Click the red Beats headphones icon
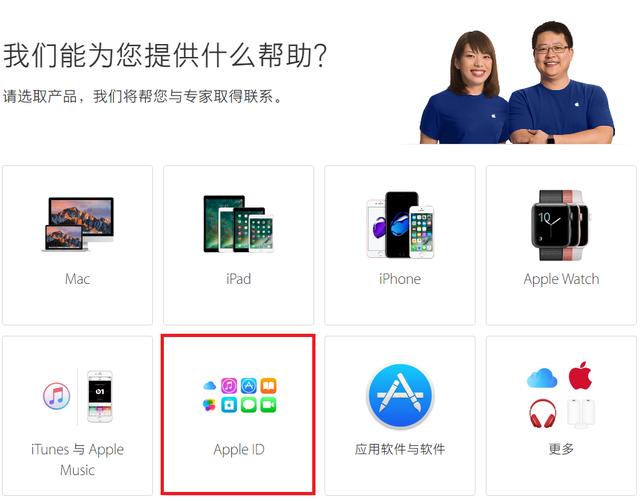The height and width of the screenshot is (501, 640). point(542,413)
